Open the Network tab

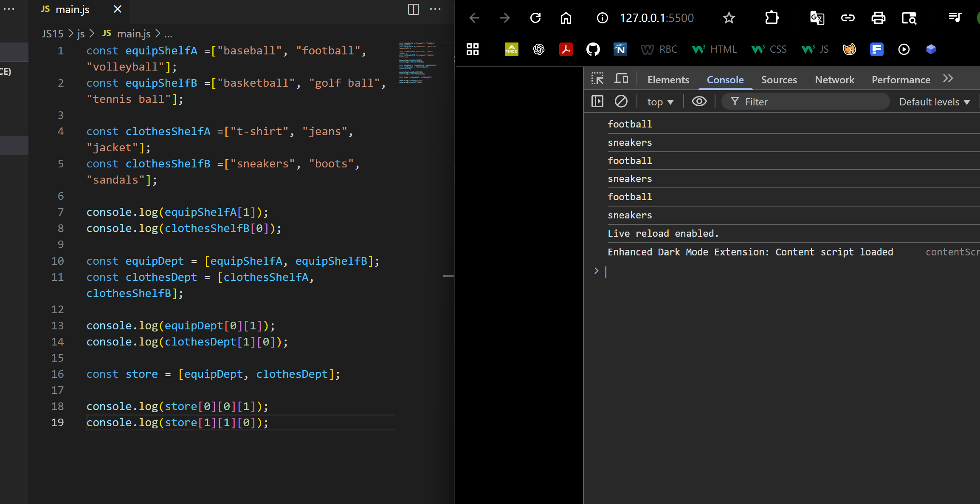(834, 80)
